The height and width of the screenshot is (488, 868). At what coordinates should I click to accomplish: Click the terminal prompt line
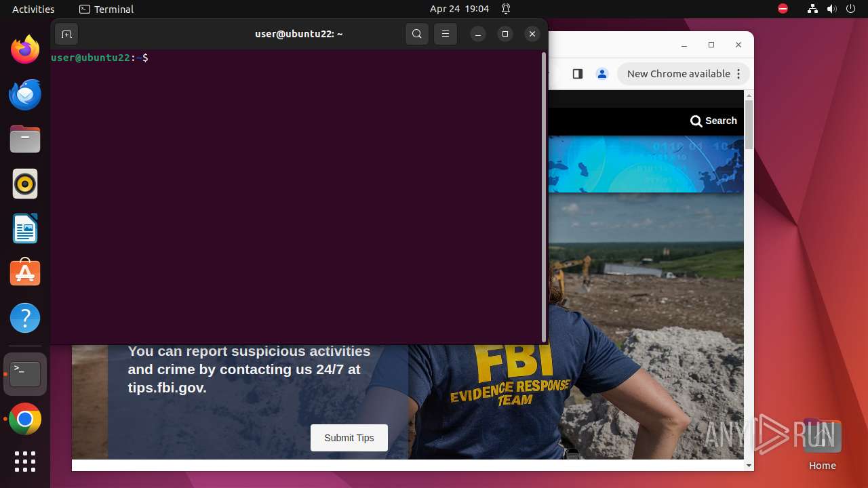100,58
